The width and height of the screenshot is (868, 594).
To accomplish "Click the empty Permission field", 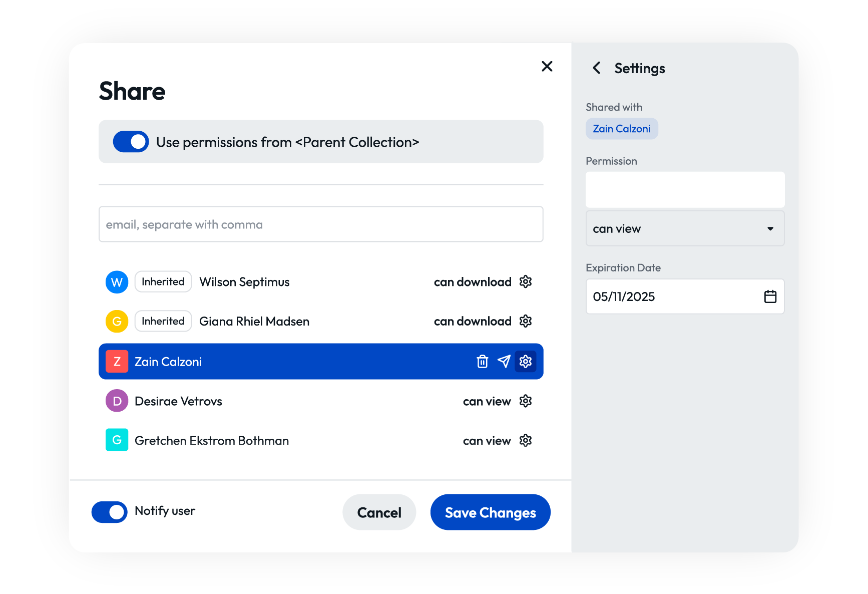I will click(684, 190).
